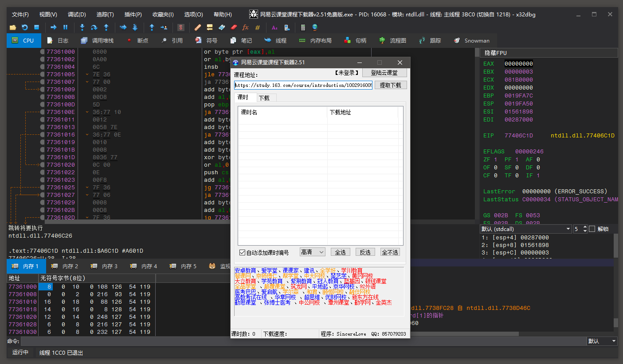Click the 提取下载 button

[x=390, y=85]
